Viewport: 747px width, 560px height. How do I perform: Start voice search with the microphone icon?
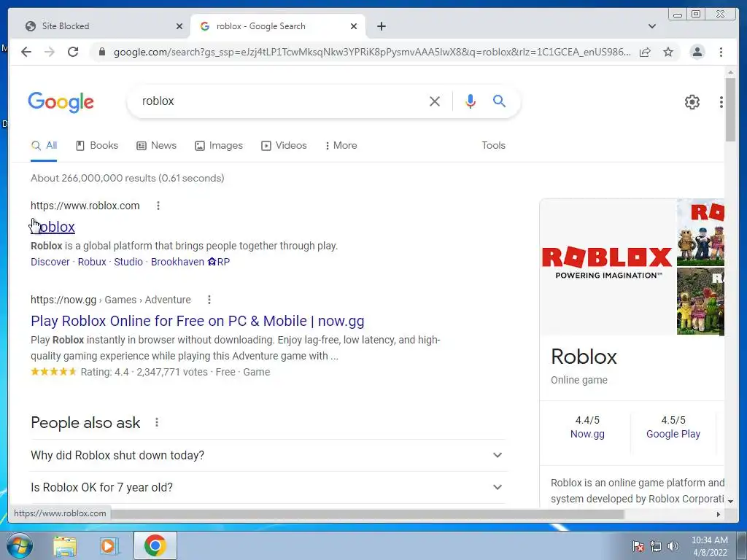pos(471,101)
